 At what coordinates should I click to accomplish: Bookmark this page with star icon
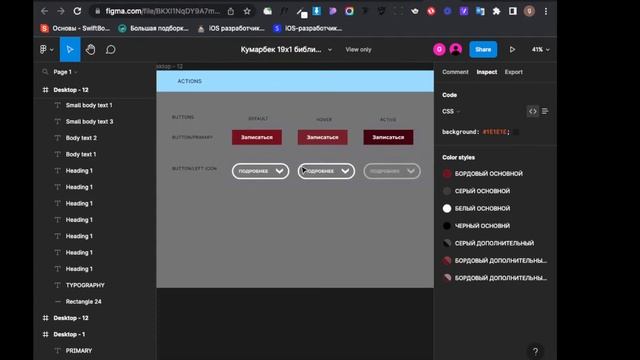coord(247,11)
